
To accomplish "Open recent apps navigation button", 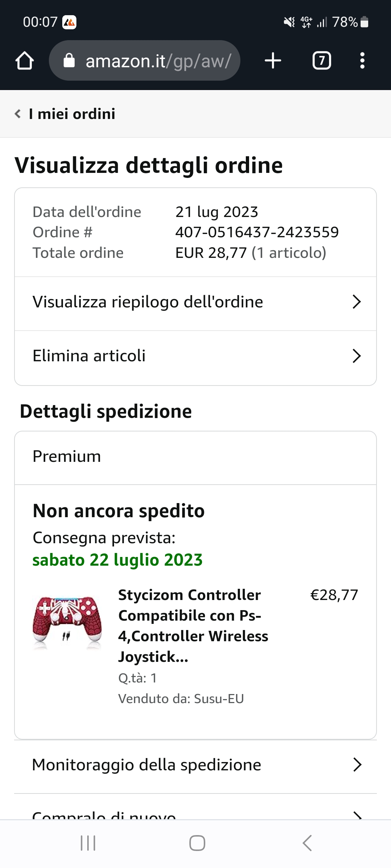I will tap(88, 843).
